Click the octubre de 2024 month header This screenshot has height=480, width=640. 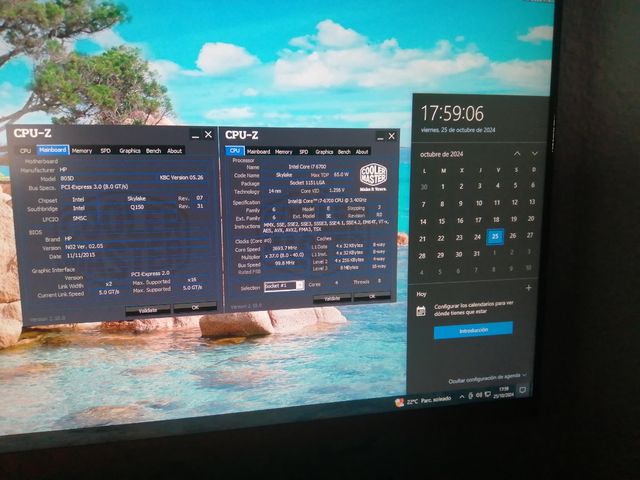pos(442,154)
